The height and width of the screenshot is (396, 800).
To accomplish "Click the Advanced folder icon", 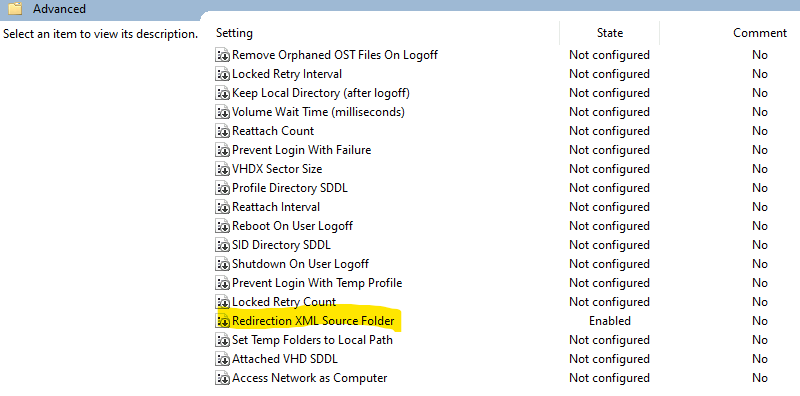I will (15, 9).
